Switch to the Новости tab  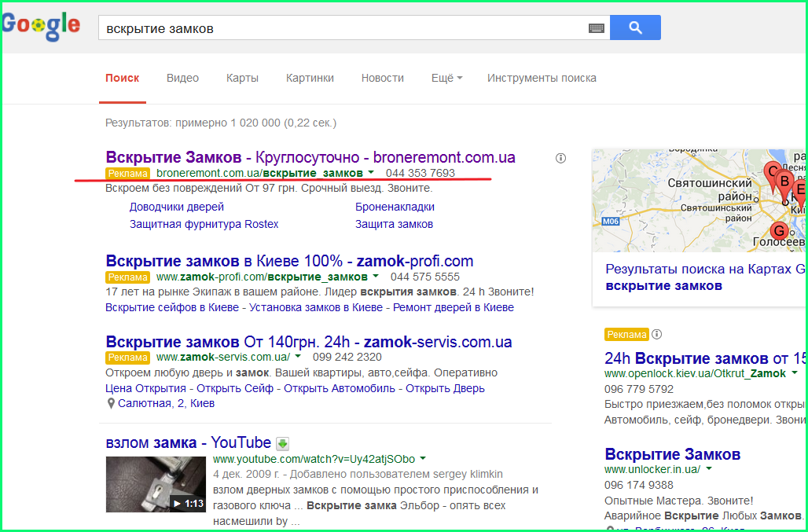pos(382,79)
